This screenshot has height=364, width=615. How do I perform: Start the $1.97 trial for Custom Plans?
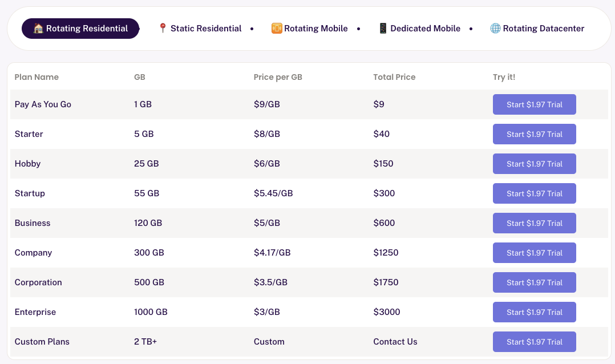534,342
